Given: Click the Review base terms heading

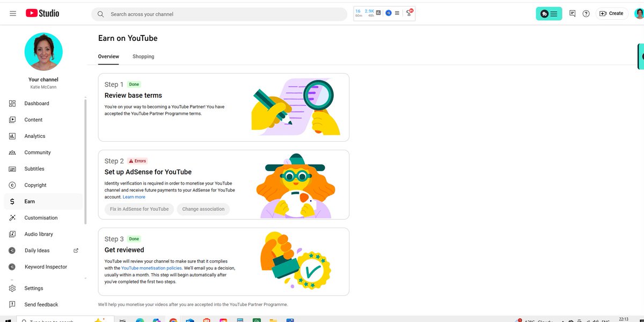Looking at the screenshot, I should pos(133,96).
